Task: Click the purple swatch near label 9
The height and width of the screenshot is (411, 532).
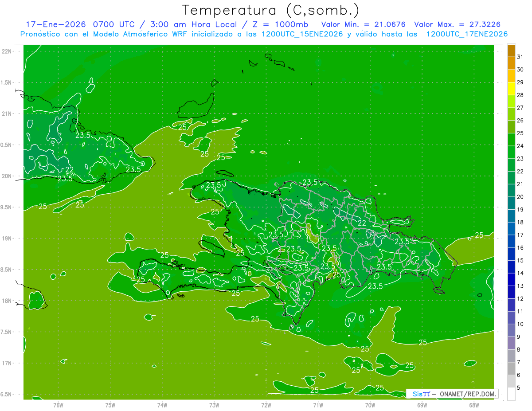Action: [x=511, y=343]
